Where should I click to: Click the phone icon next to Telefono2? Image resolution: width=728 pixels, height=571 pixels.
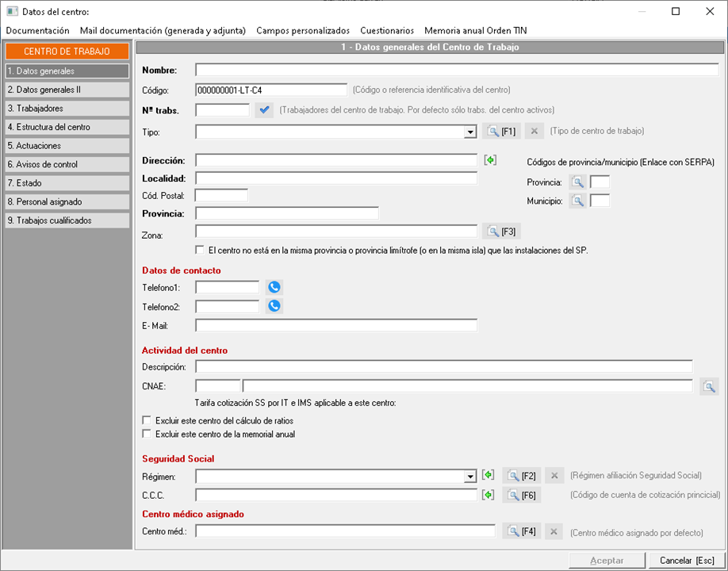[x=274, y=306]
